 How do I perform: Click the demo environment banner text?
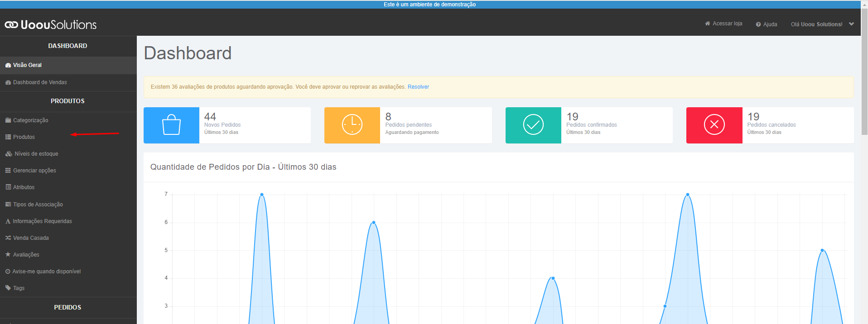pyautogui.click(x=429, y=5)
